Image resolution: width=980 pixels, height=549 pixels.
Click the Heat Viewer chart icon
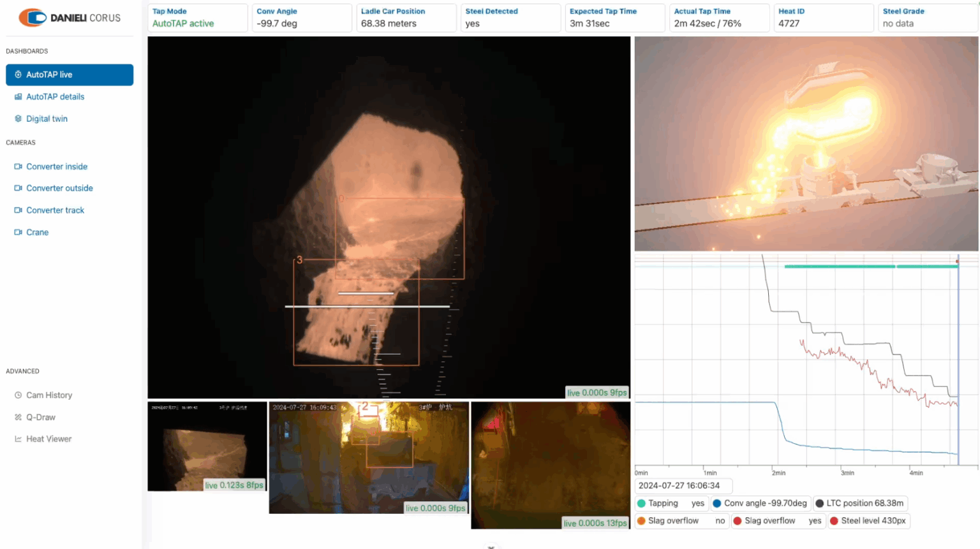tap(18, 439)
